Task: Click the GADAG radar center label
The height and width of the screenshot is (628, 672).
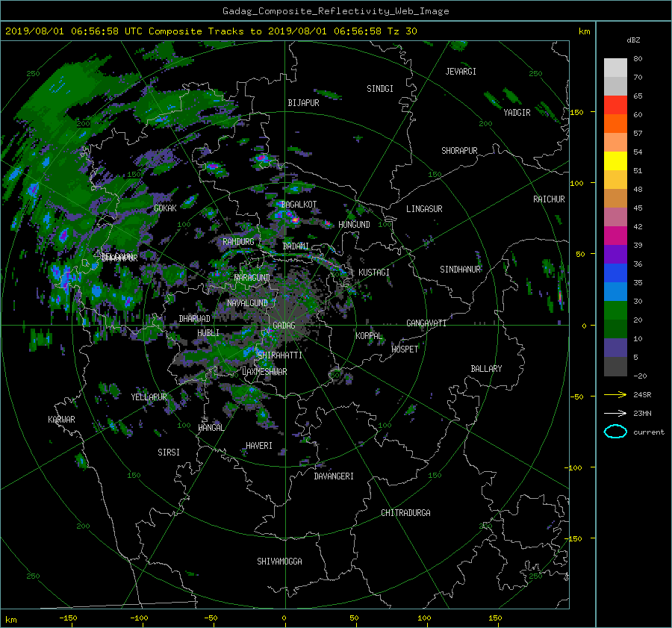Action: tap(284, 326)
